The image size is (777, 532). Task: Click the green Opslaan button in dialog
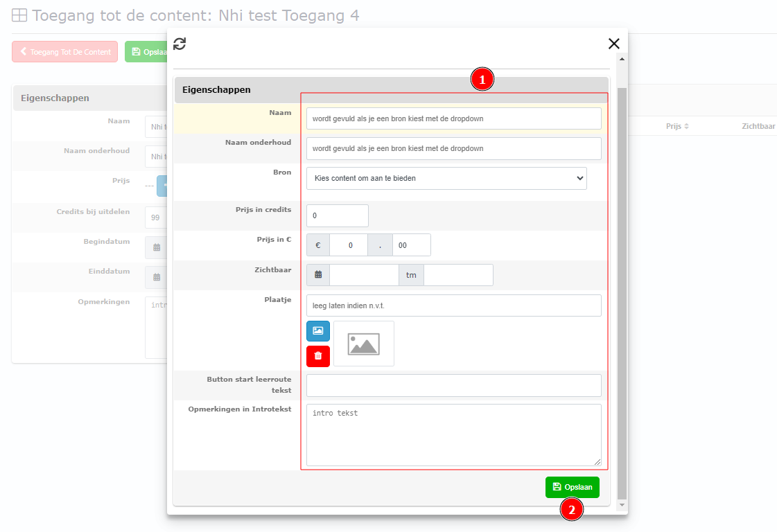(x=572, y=488)
